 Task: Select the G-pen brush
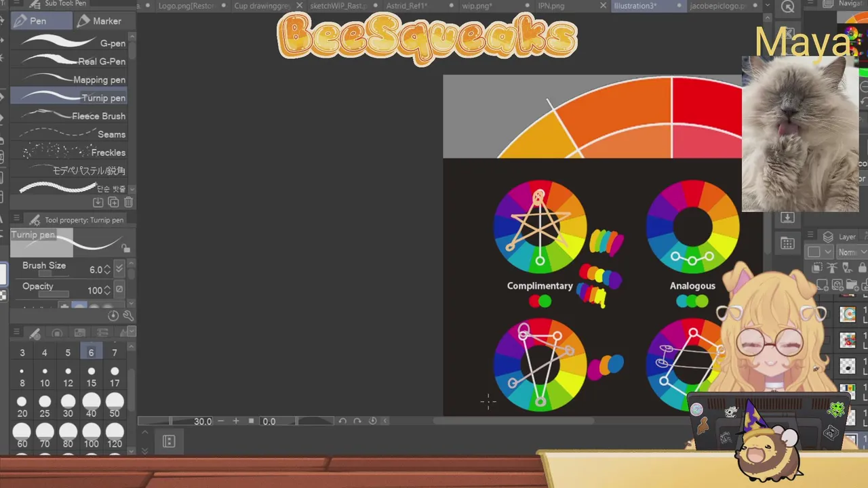click(69, 43)
